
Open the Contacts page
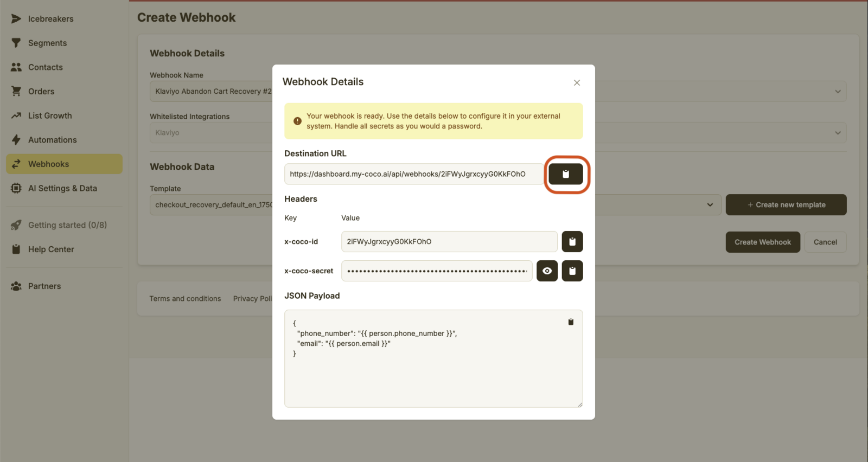pos(45,67)
